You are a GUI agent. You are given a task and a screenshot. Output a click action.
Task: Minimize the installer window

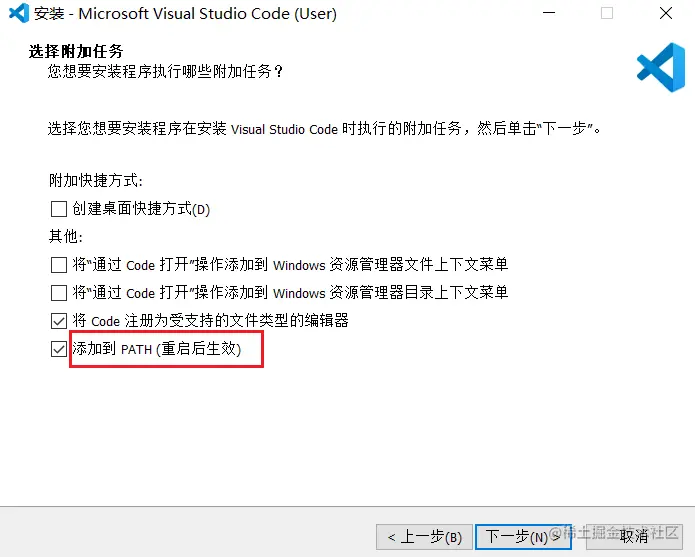click(549, 13)
